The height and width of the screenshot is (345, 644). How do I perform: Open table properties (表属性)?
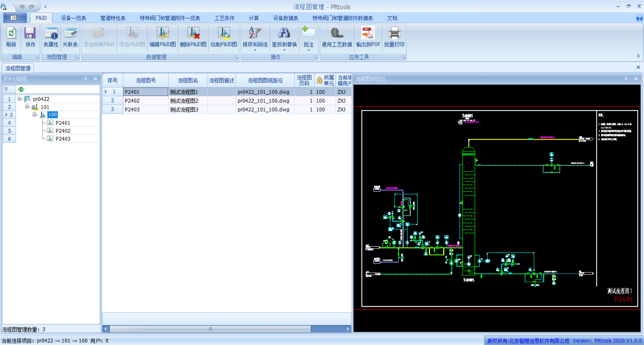[51, 33]
